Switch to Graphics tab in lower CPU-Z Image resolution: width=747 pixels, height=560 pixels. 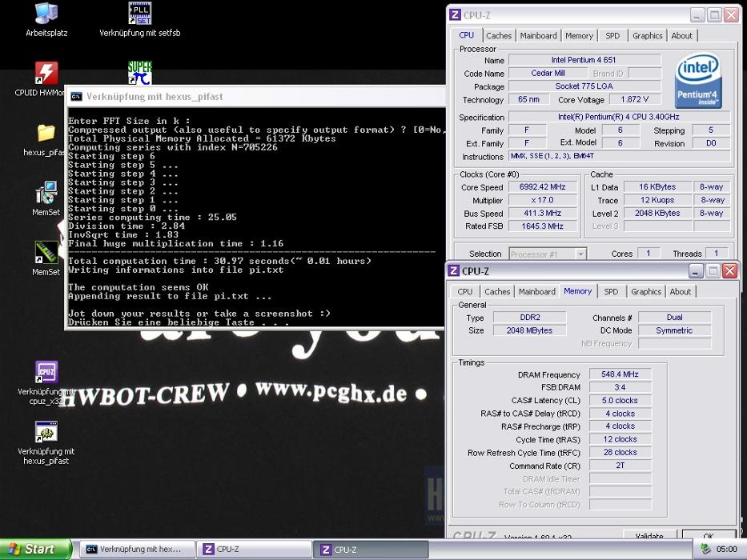(x=646, y=291)
